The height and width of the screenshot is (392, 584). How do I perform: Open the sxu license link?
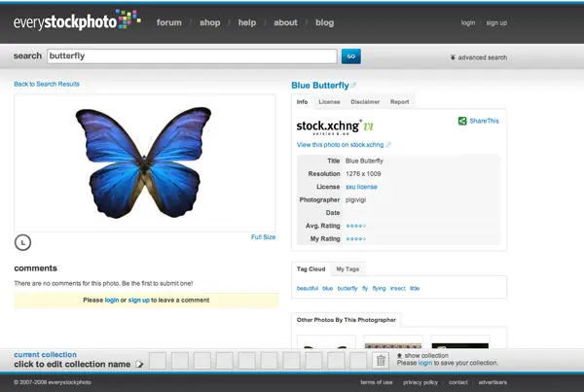361,187
